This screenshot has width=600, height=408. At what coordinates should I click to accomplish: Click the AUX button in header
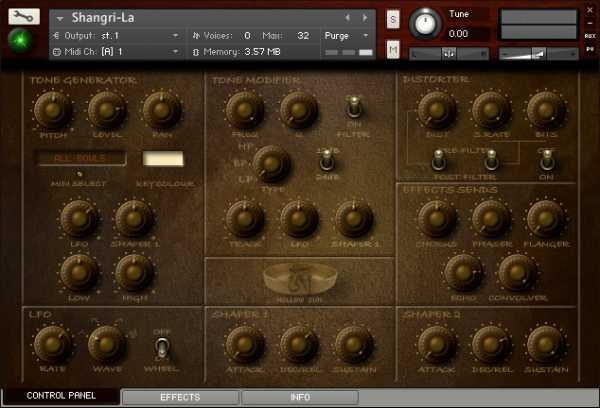click(590, 36)
